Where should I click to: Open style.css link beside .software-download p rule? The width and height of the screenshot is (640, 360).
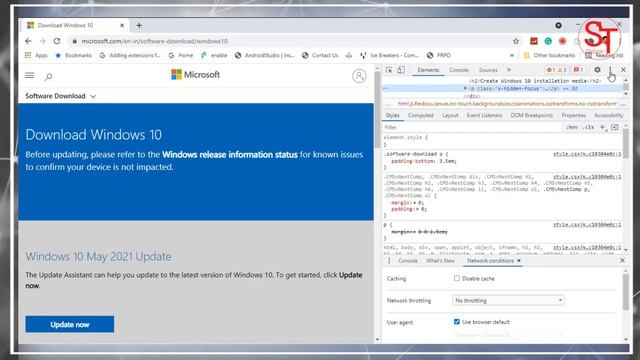587,154
